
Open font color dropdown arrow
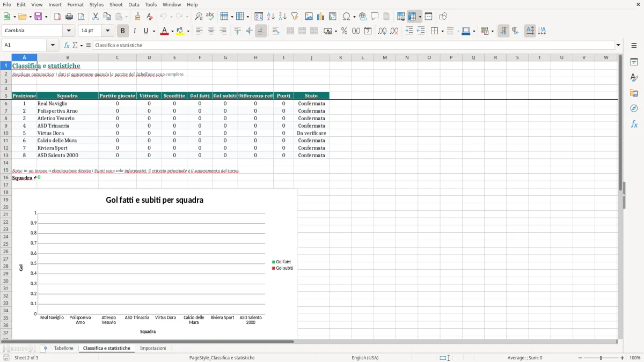172,31
